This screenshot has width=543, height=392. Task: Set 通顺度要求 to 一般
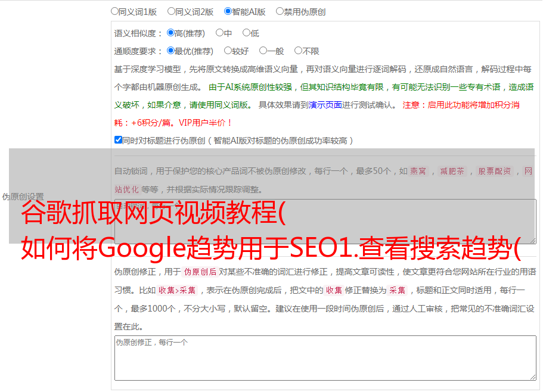click(x=263, y=51)
